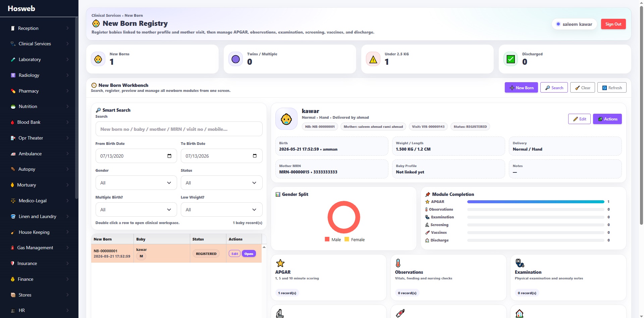Click the workbench Search button
644x318 pixels.
pyautogui.click(x=554, y=88)
